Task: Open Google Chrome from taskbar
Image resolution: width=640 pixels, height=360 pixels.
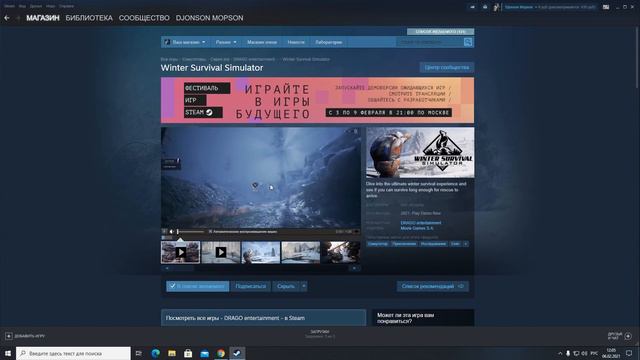Action: [221, 353]
